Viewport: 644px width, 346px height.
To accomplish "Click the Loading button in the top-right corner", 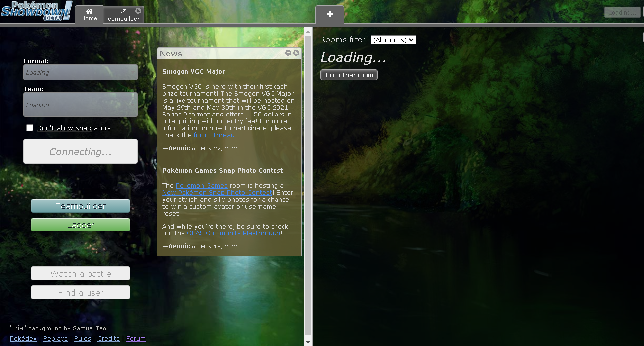I will (622, 12).
